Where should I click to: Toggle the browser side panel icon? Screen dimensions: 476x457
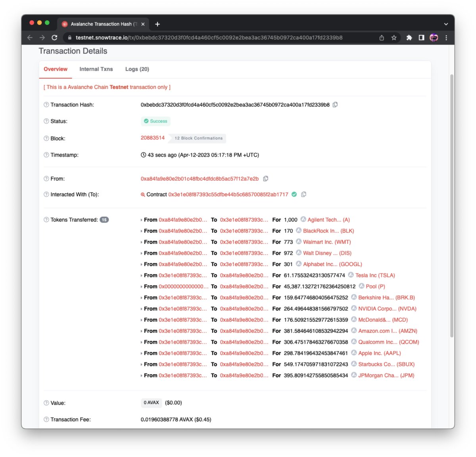click(421, 38)
